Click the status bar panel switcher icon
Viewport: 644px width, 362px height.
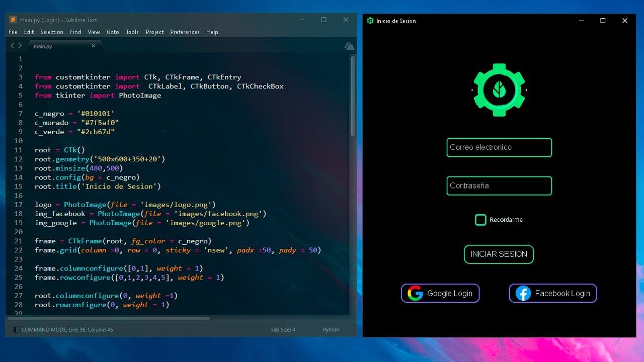click(x=17, y=330)
